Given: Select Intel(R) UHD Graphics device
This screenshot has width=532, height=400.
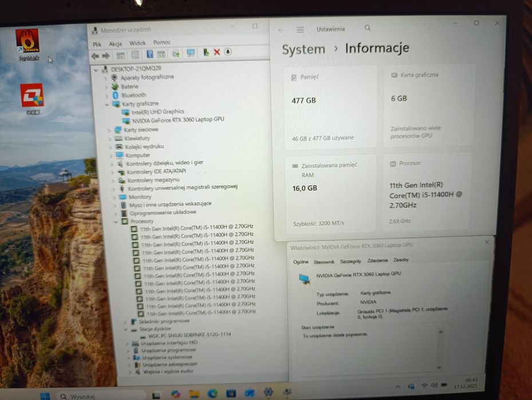Looking at the screenshot, I should pos(158,112).
